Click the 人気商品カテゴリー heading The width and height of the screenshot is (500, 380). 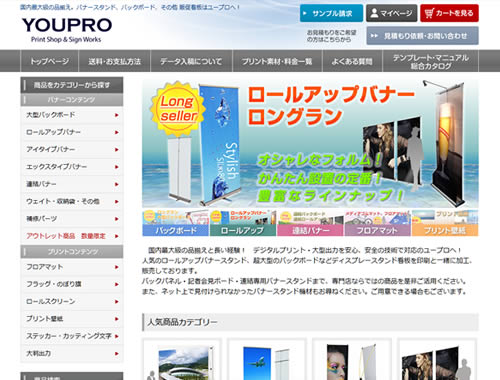click(310, 322)
